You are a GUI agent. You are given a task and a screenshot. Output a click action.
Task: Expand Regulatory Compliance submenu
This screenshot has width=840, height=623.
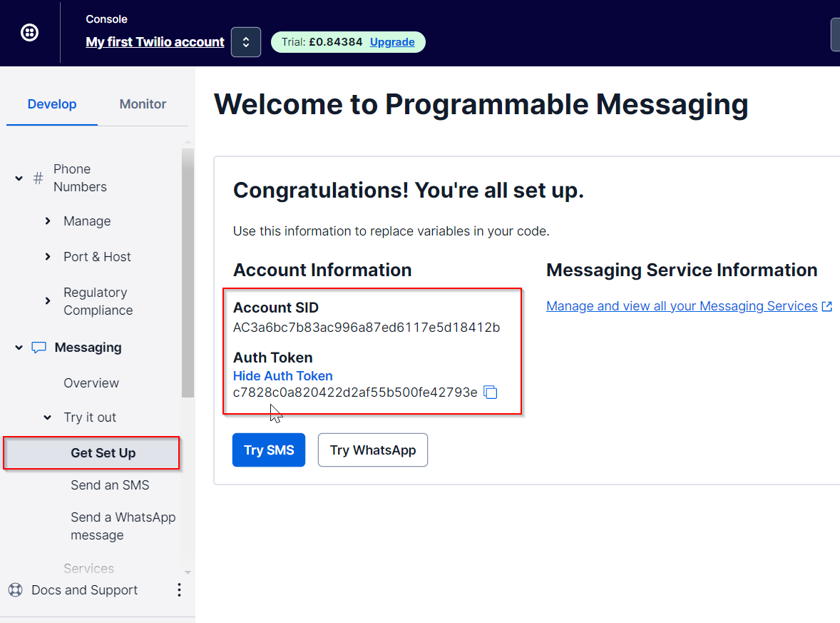(x=48, y=301)
